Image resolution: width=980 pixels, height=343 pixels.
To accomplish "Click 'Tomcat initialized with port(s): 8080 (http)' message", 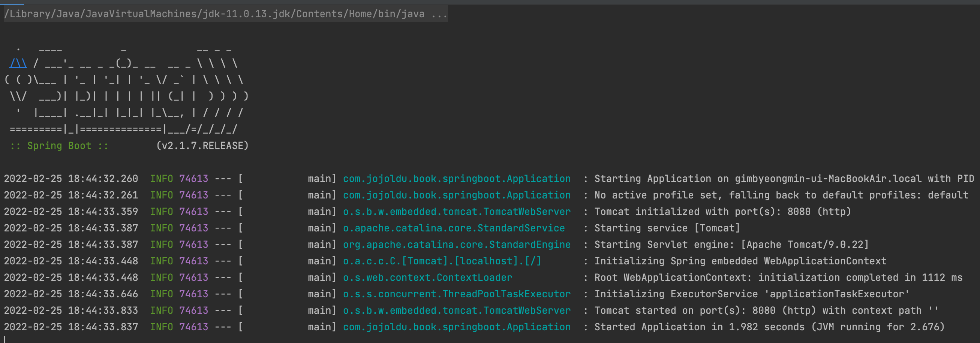I will pyautogui.click(x=722, y=212).
